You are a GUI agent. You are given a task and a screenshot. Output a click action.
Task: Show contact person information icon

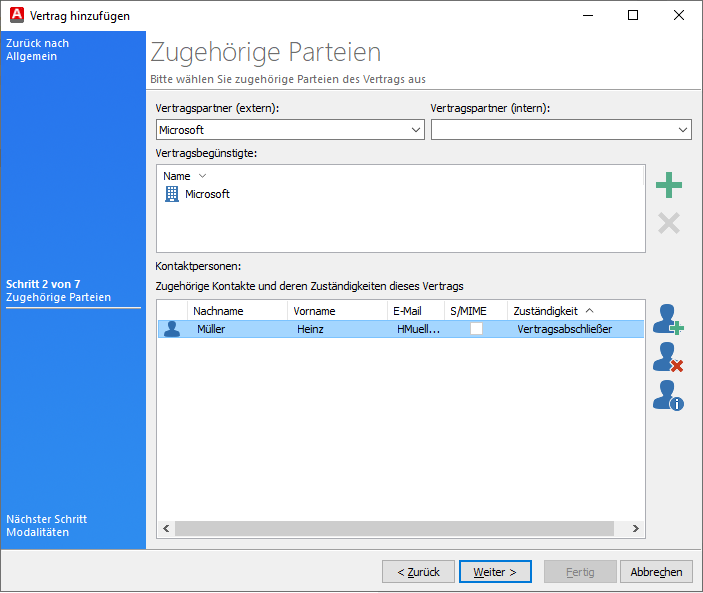(667, 395)
